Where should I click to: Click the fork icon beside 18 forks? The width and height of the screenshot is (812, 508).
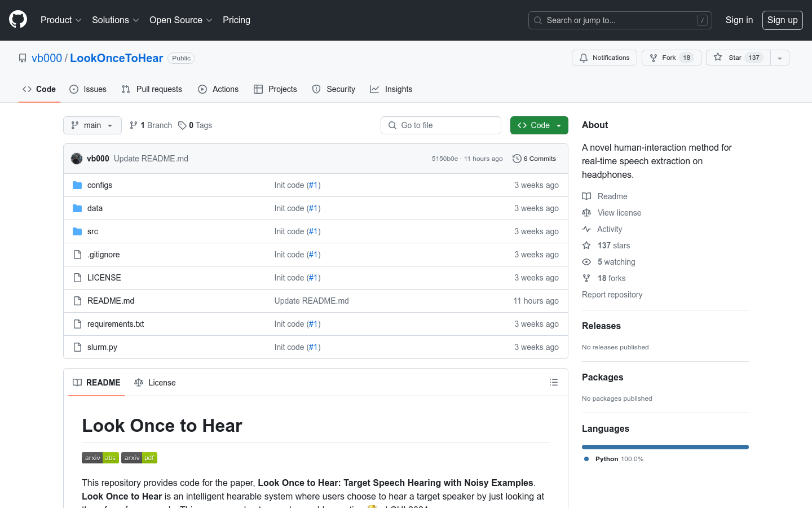[586, 278]
